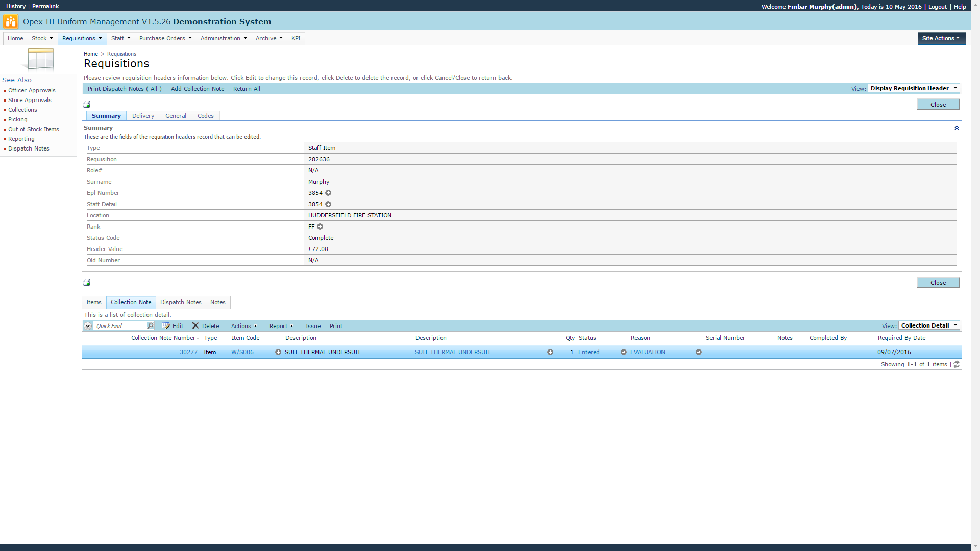Collapse the Summary section with the chevron
This screenshot has width=980, height=551.
point(957,128)
